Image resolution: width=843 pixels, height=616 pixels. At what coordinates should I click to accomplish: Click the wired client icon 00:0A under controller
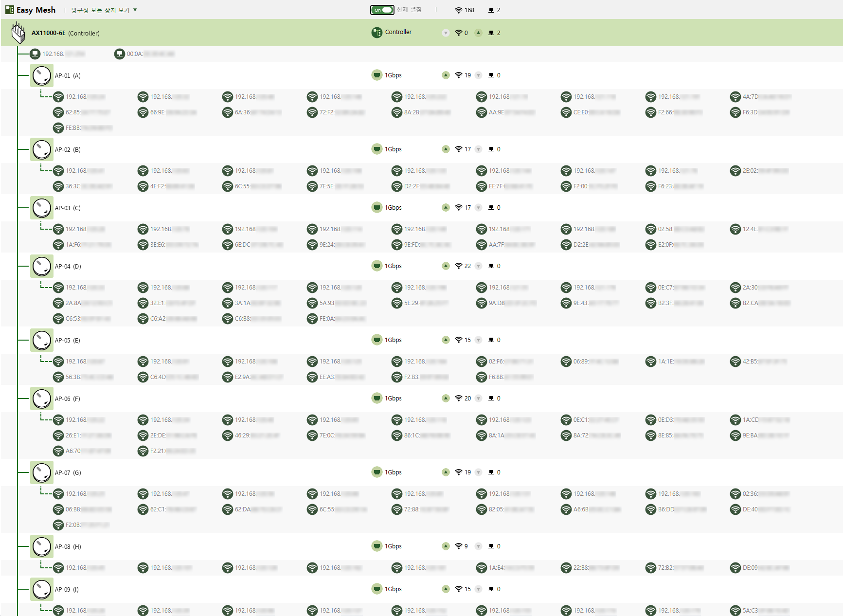coord(120,54)
